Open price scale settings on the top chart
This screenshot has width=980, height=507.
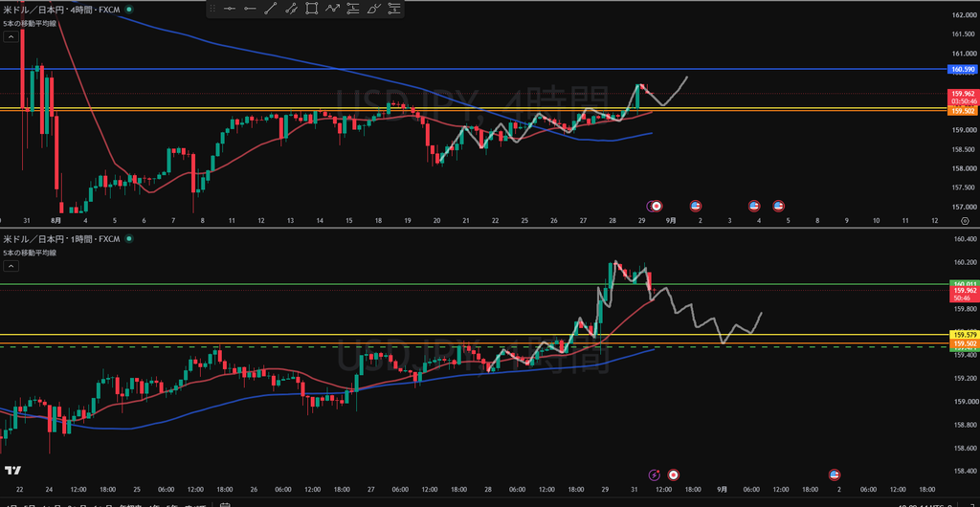coord(965,221)
